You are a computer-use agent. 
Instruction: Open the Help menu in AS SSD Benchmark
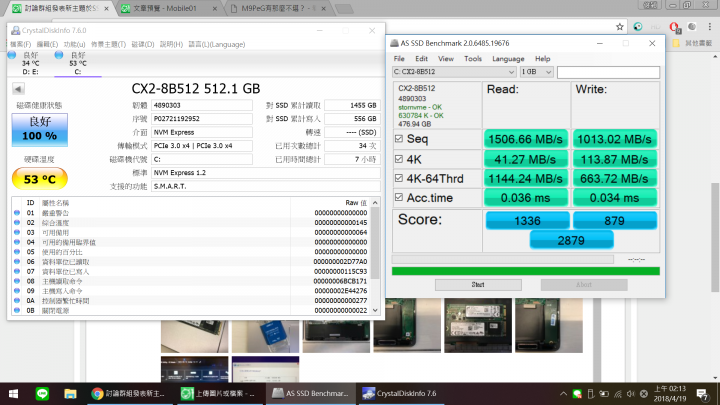point(542,59)
